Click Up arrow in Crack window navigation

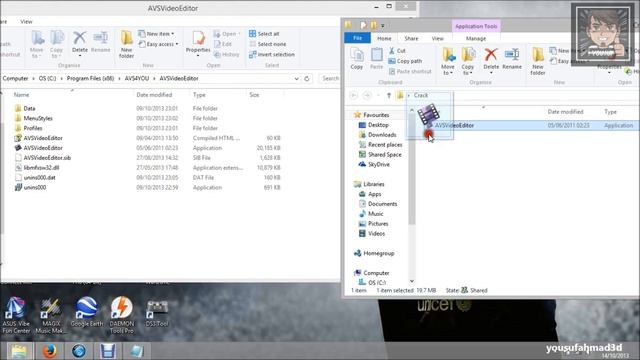[x=389, y=96]
